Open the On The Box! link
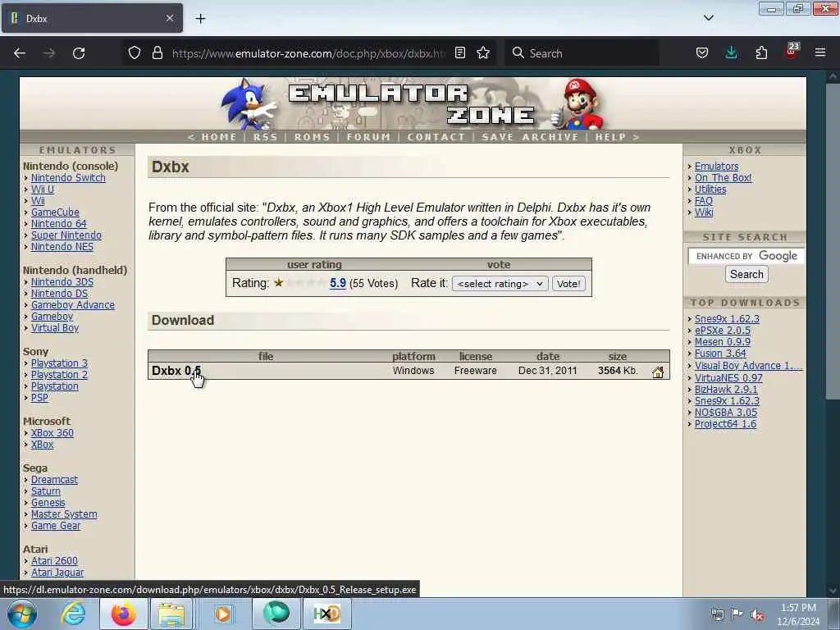Screen dimensions: 840x630 pyautogui.click(x=724, y=178)
